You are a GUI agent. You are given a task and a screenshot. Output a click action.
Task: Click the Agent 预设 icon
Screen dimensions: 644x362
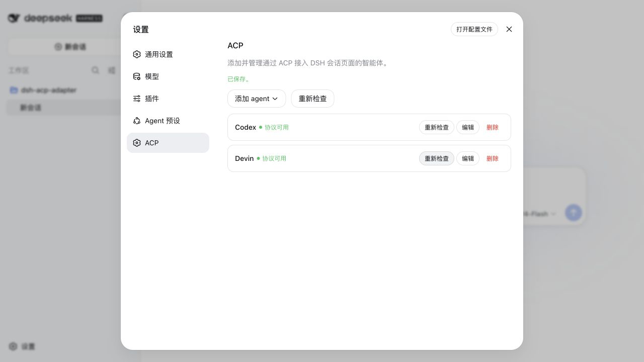pyautogui.click(x=137, y=121)
